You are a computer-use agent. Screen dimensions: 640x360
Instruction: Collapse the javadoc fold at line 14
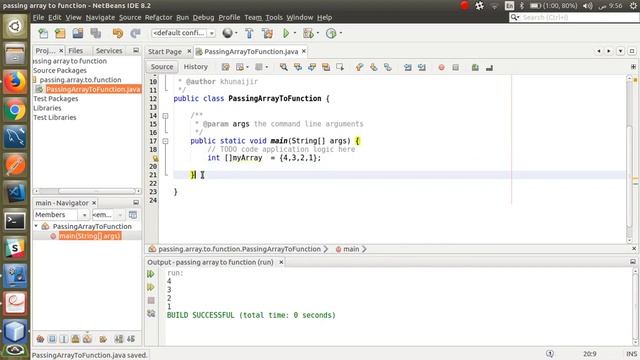click(x=165, y=116)
